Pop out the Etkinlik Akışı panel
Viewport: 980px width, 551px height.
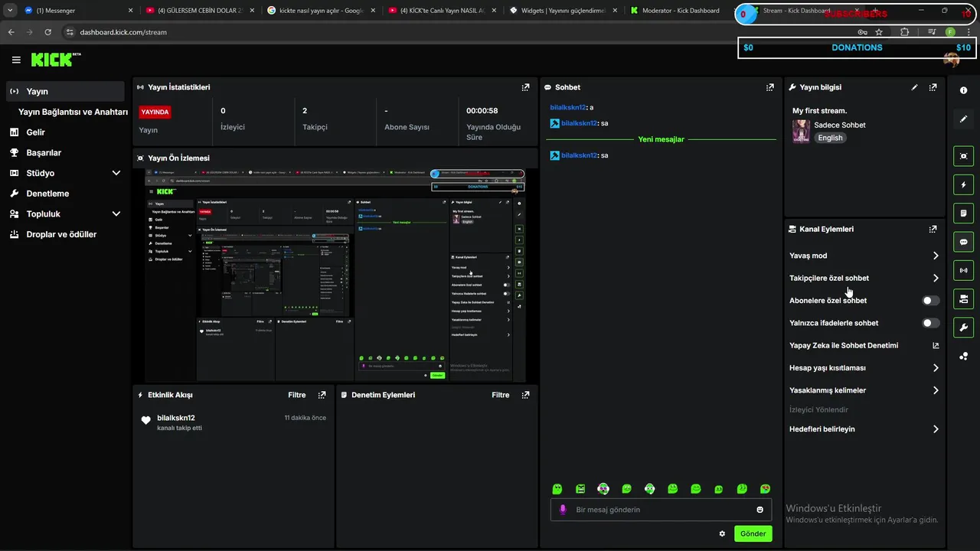pyautogui.click(x=322, y=395)
